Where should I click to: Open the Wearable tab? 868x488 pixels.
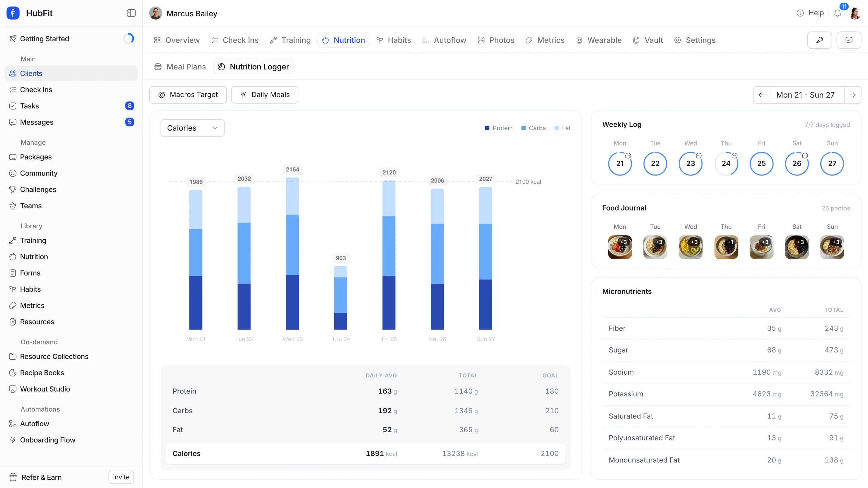[599, 40]
